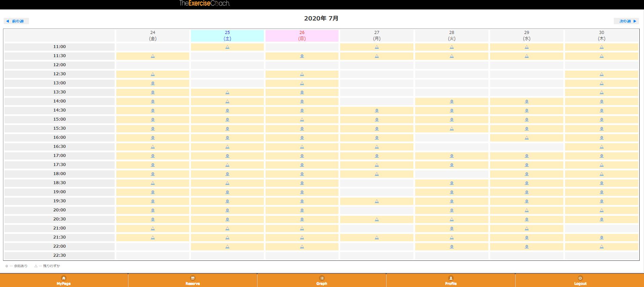644x287 pixels.
Task: Pick the 12:30 slot on Sunday 26
Action: (302, 74)
